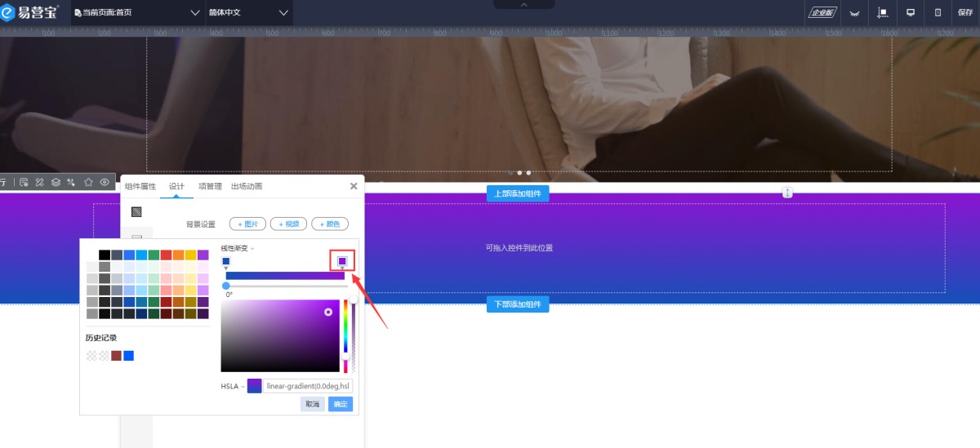Open the 线性渐变 gradient type dropdown
980x448 pixels.
pos(238,248)
